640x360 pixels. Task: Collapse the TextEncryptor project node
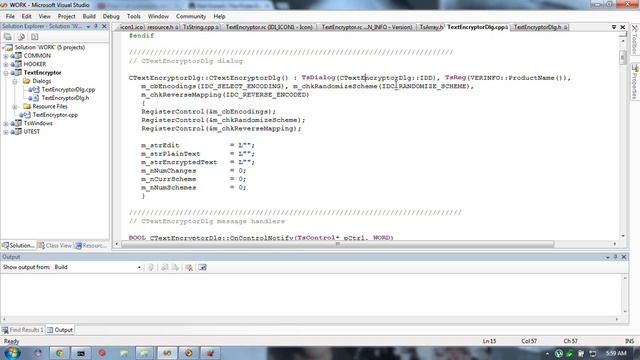pos(6,73)
